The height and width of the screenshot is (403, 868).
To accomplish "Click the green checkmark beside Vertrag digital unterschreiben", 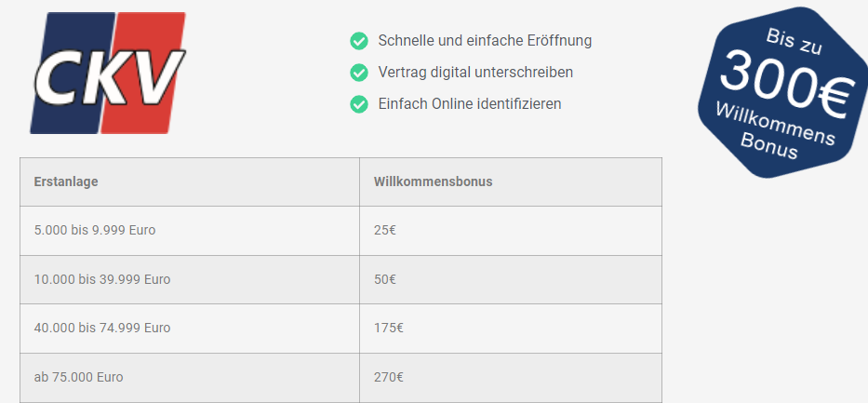I will coord(359,73).
